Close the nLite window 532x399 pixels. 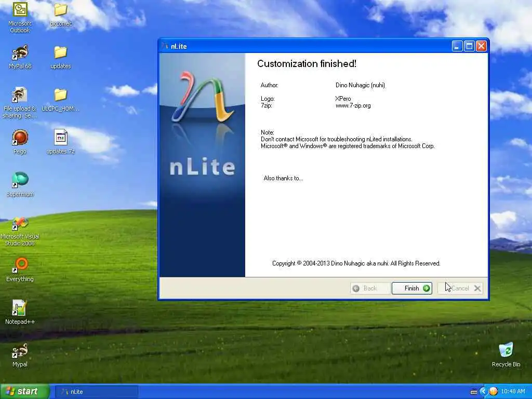[481, 46]
